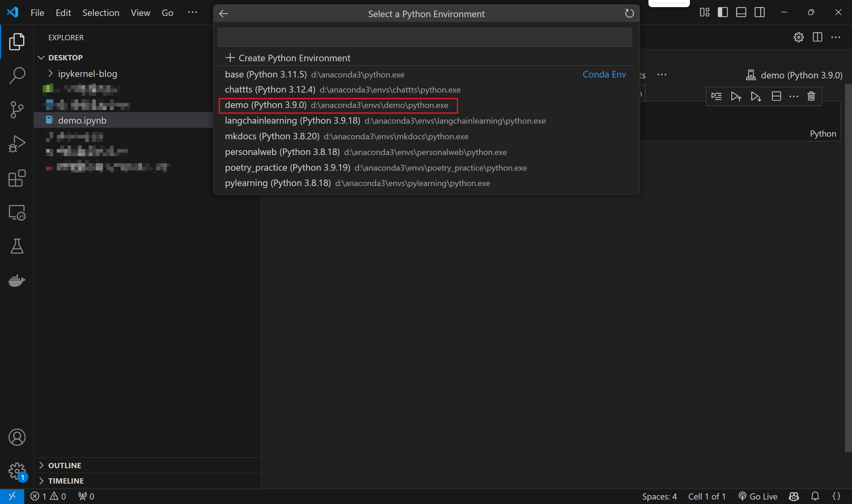Click the Customize Layout icon
This screenshot has width=852, height=504.
pyautogui.click(x=705, y=12)
